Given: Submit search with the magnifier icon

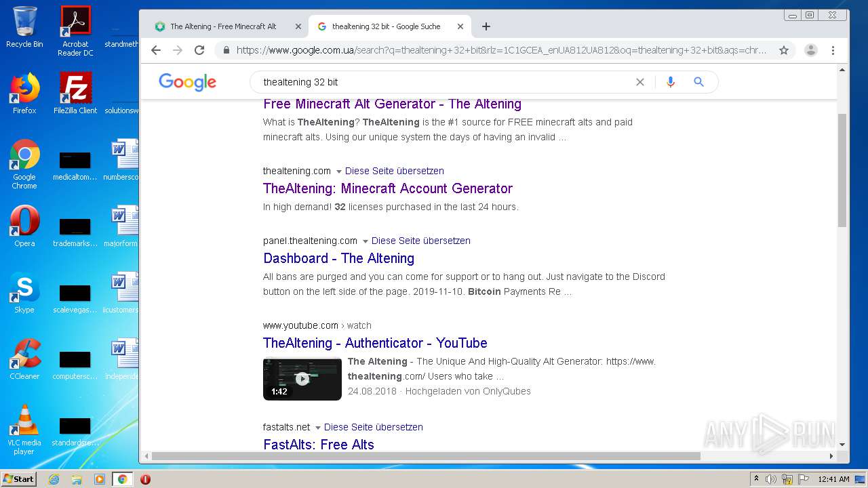Looking at the screenshot, I should click(698, 82).
